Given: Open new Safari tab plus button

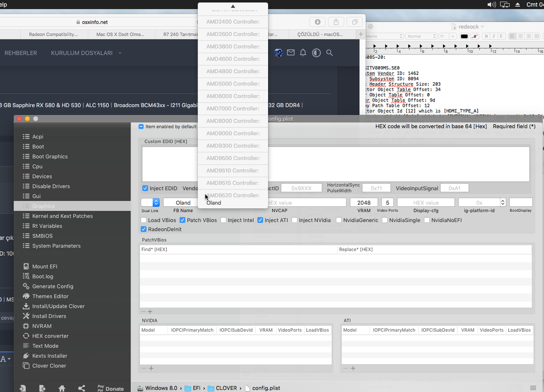Looking at the screenshot, I should point(361,34).
